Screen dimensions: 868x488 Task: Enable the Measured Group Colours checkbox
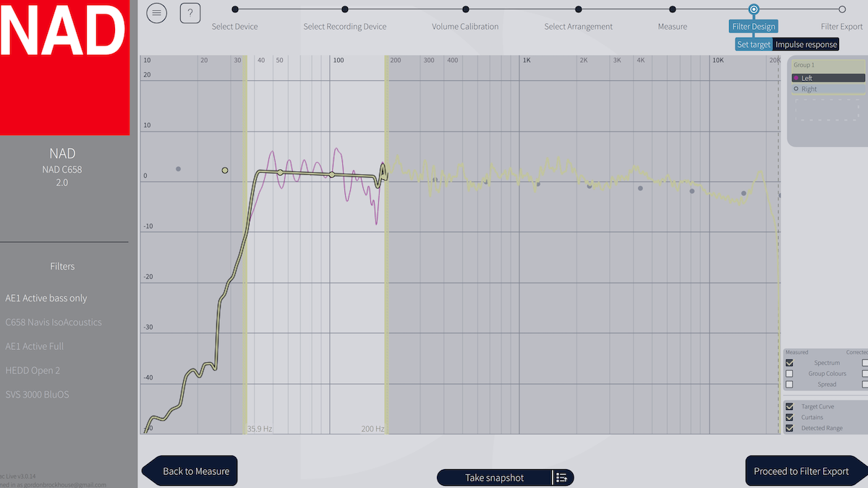(x=789, y=374)
